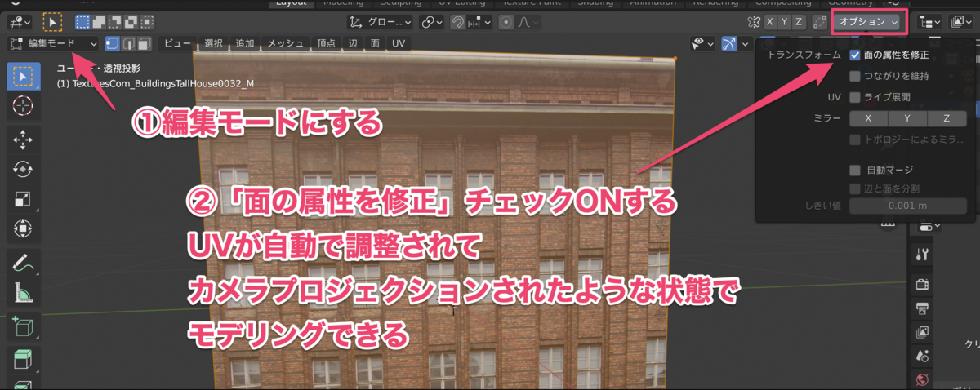
Task: Open the transform orientation dropdown (グロー...)
Action: [380, 22]
